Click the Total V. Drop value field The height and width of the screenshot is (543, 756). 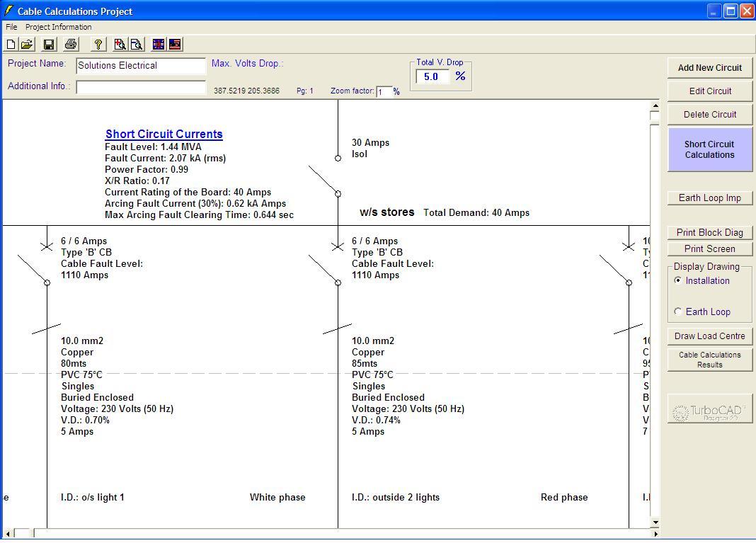433,76
